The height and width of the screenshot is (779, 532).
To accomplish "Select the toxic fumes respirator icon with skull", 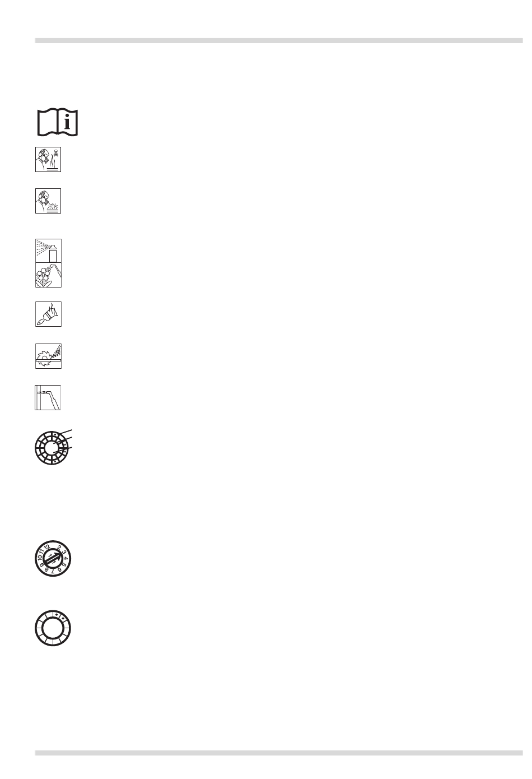I will [48, 159].
